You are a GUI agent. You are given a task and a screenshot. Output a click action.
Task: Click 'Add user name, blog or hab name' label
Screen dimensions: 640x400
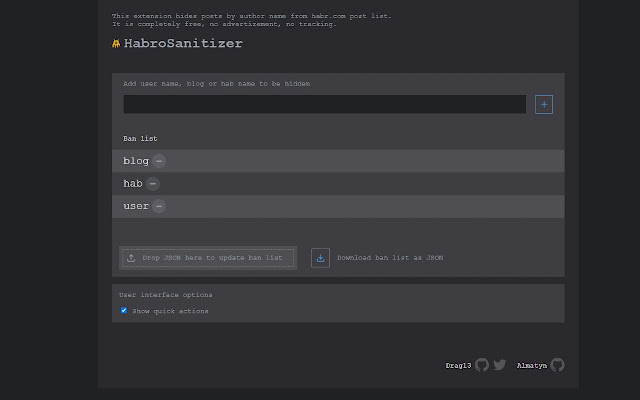(217, 84)
